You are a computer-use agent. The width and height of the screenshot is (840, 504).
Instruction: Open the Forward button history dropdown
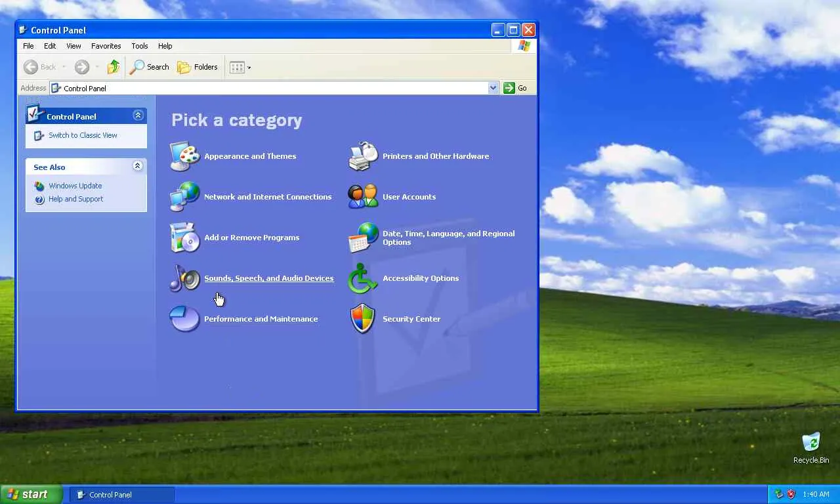point(97,67)
